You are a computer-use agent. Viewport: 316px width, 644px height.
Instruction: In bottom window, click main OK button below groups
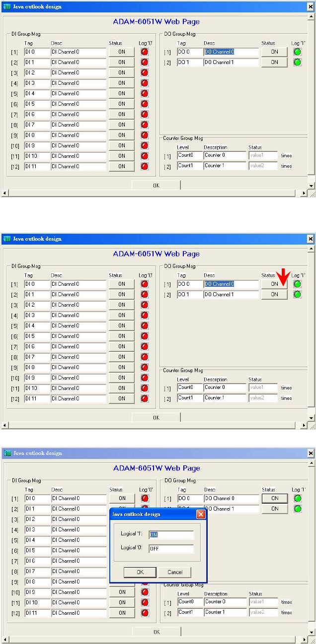coord(156,632)
